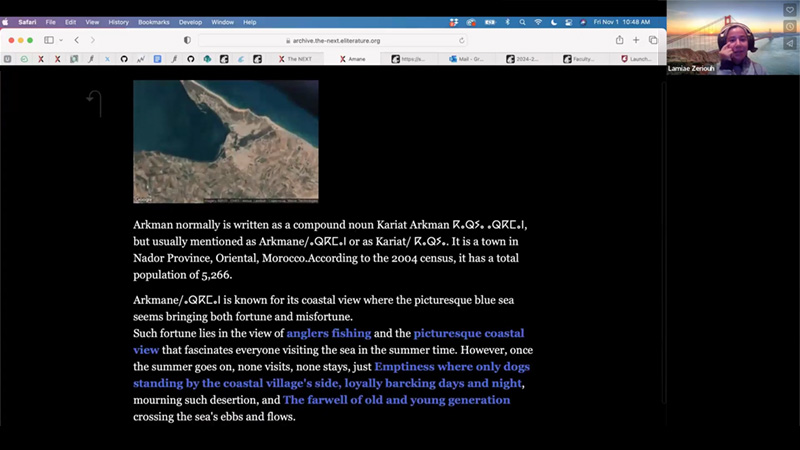Switch to the Mail tab

(x=466, y=59)
